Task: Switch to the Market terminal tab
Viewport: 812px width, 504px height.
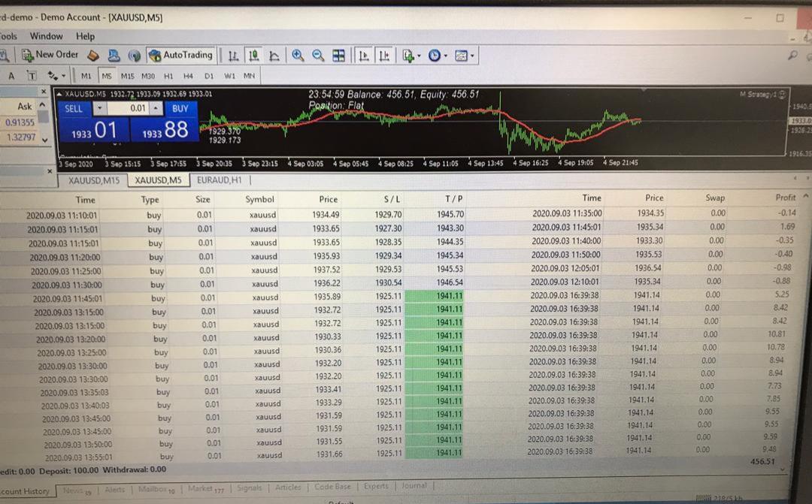Action: [x=205, y=488]
